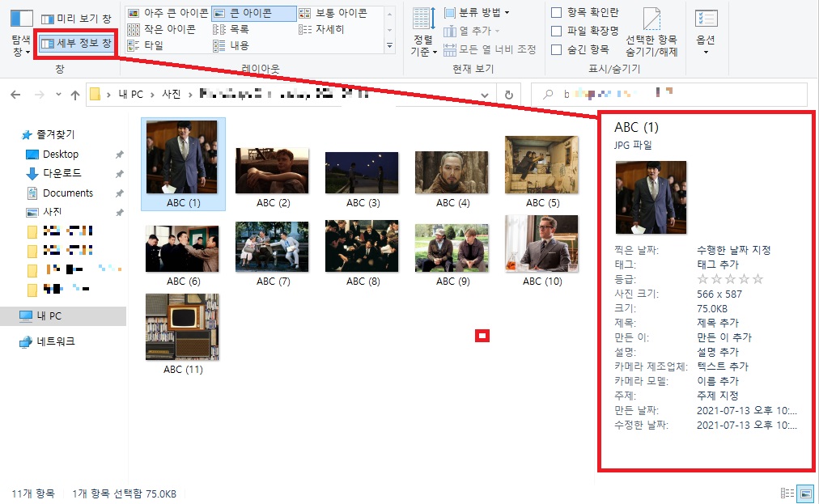Open the 분류 방법 group by dropdown
Screen dimensions: 819x504
click(477, 12)
